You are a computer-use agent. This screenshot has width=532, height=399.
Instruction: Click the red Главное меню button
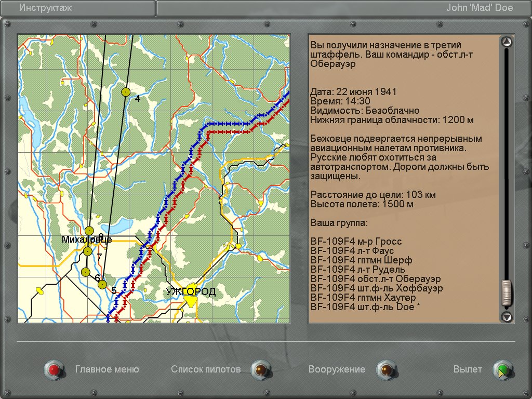click(54, 369)
